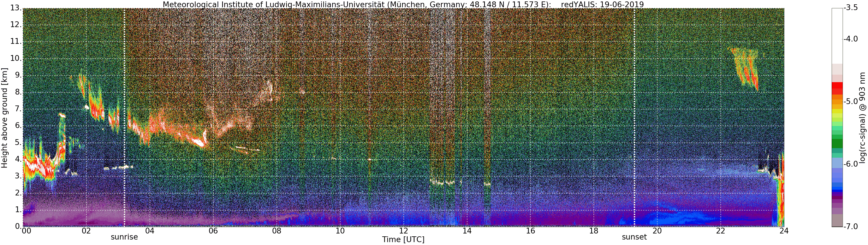The height and width of the screenshot is (245, 868).
Task: Click the height tick label '4.'
Action: click(x=18, y=159)
